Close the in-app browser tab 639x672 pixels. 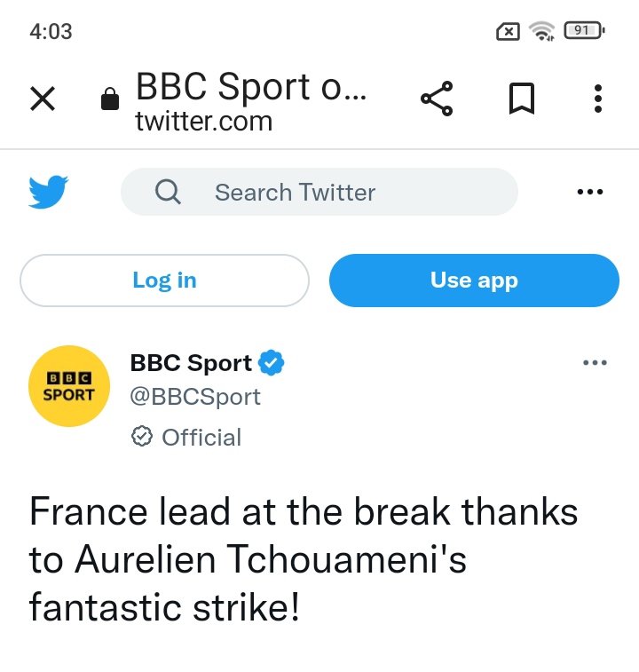click(43, 99)
